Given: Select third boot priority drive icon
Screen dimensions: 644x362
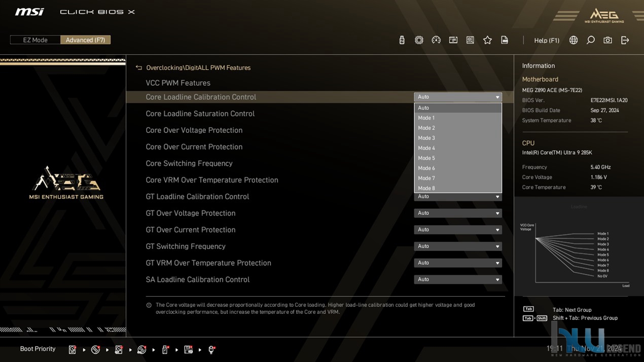Looking at the screenshot, I should click(x=119, y=349).
